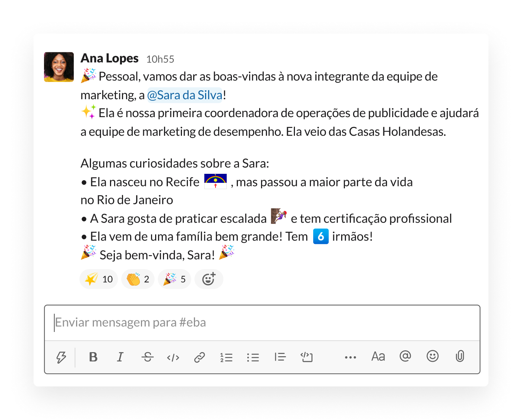
Task: Open the lightning bolt shortcuts menu
Action: (61, 357)
